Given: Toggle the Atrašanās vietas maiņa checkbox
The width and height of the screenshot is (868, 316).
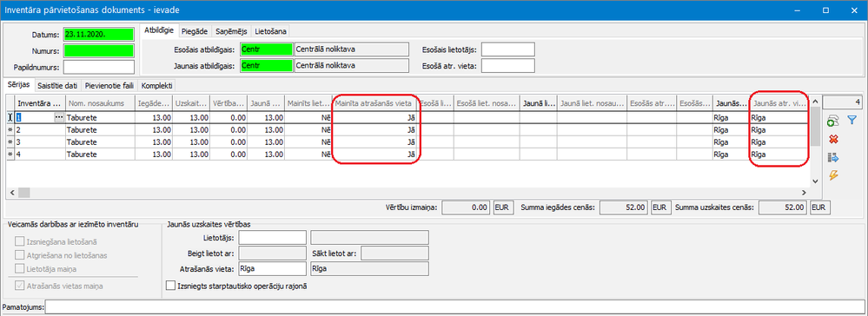Looking at the screenshot, I should coord(20,286).
